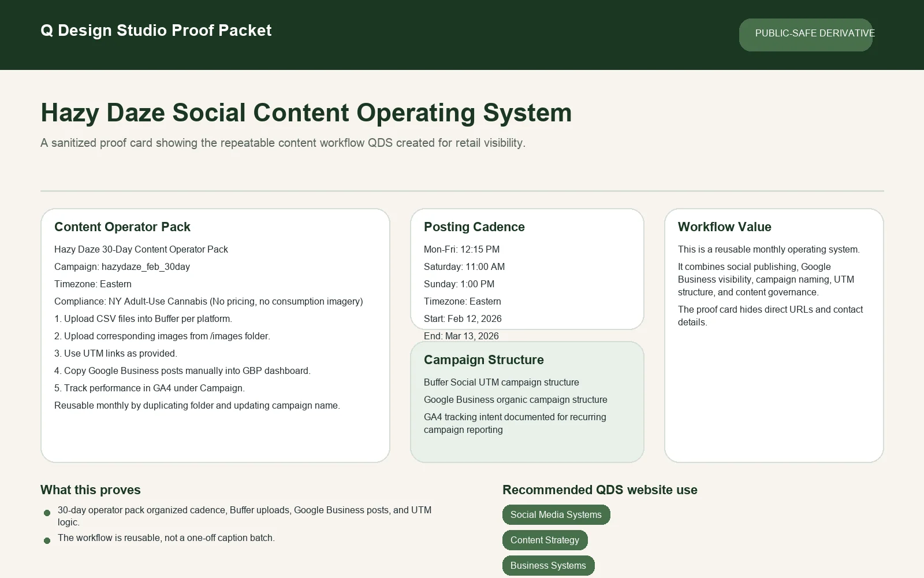The width and height of the screenshot is (924, 578).
Task: Click the Q Design Studio Proof Packet title
Action: pyautogui.click(x=156, y=31)
